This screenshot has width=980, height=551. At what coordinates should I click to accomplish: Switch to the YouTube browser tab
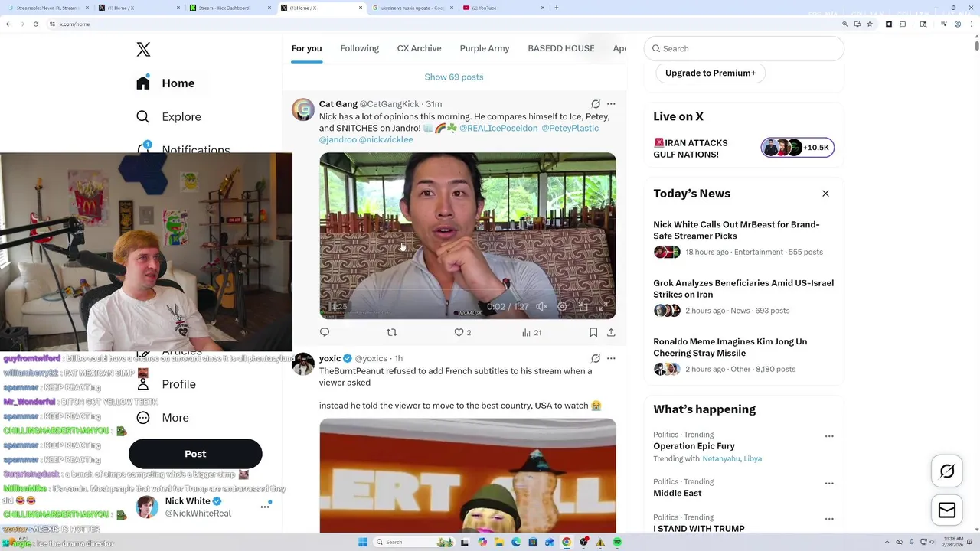[x=502, y=8]
